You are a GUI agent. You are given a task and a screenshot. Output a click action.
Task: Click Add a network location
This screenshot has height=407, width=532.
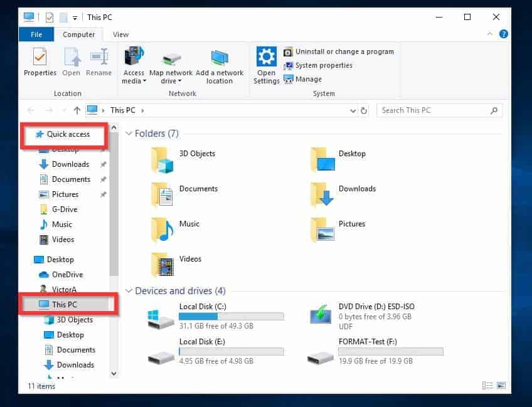coord(220,66)
